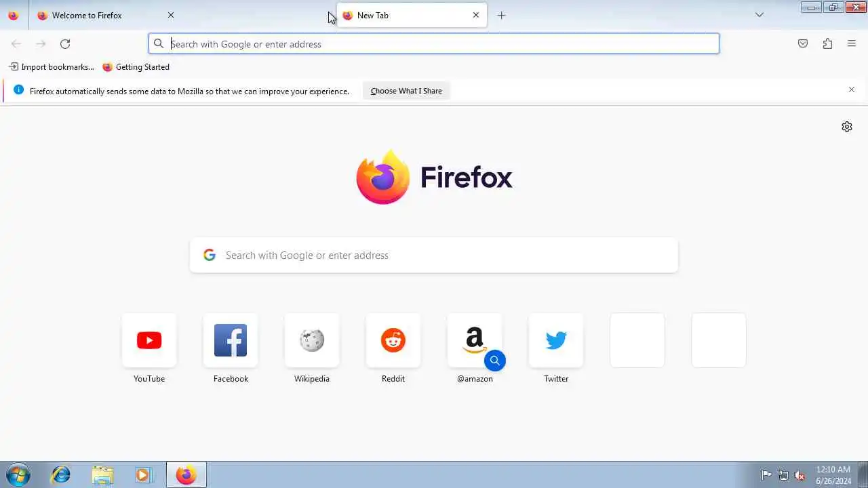Focus the center Google search box
Viewport: 868px width, 488px height.
click(x=434, y=256)
